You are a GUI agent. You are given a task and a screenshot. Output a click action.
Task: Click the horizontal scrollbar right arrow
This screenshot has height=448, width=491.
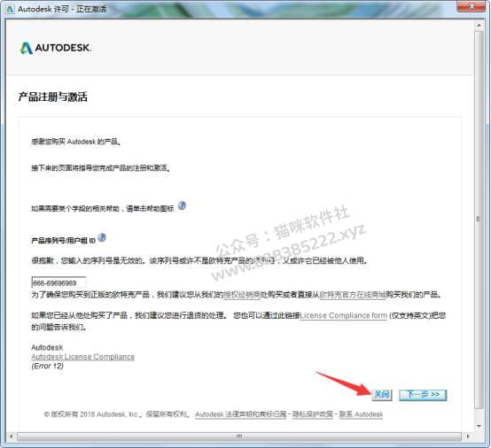(468, 436)
